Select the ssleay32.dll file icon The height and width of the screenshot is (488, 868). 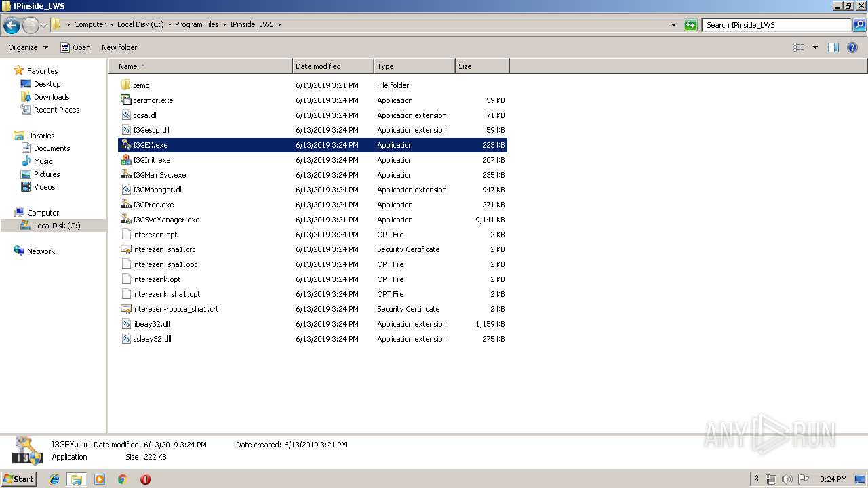click(125, 339)
